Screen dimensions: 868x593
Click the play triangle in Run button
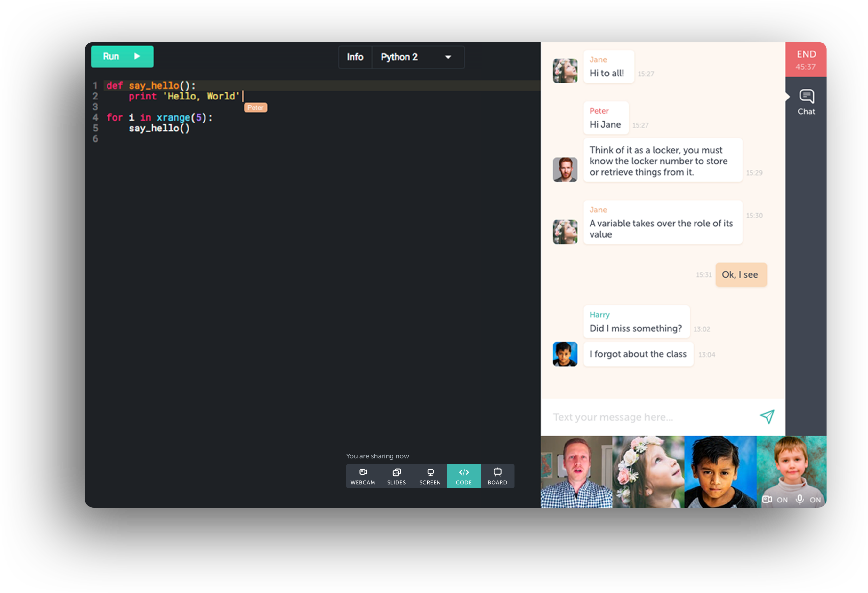137,56
